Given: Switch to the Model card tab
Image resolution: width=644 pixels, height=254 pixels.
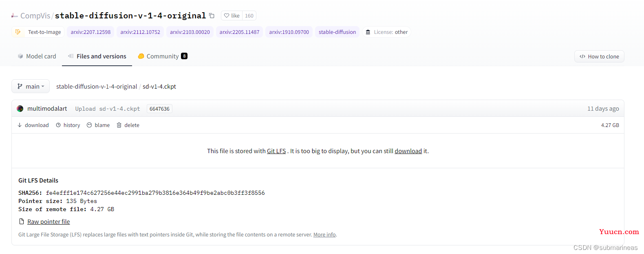Looking at the screenshot, I should point(37,56).
